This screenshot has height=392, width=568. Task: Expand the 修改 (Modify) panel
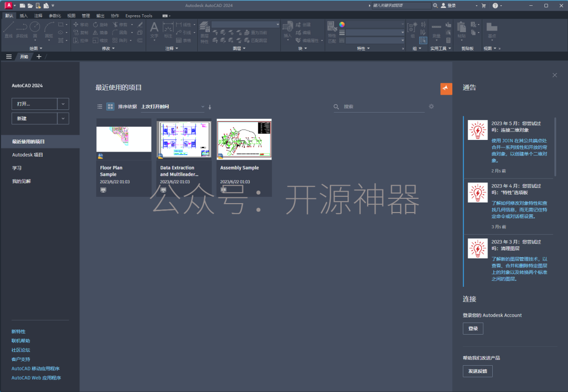tap(108, 48)
